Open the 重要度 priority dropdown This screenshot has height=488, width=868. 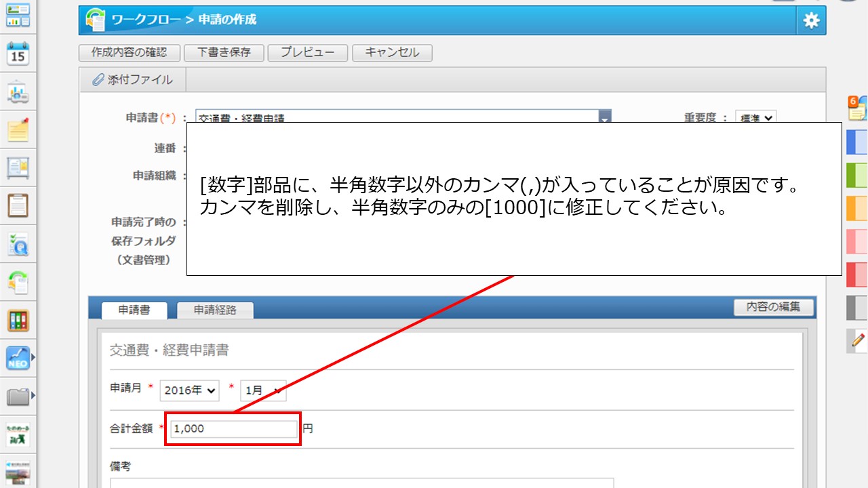tap(755, 118)
